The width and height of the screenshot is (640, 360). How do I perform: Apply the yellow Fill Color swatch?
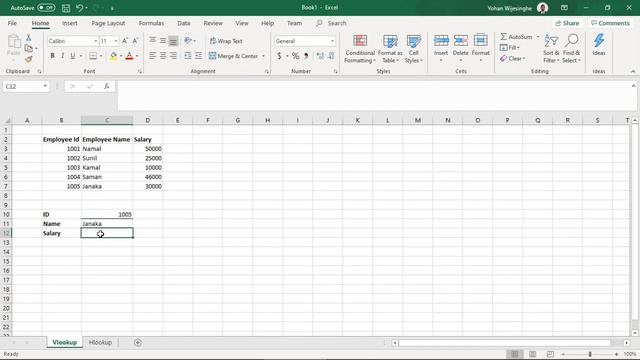[x=113, y=56]
